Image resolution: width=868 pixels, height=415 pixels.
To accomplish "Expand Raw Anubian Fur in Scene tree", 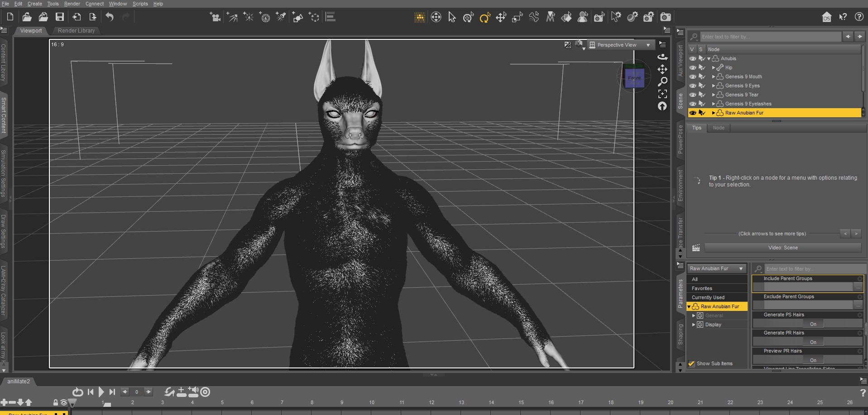I will pyautogui.click(x=714, y=113).
